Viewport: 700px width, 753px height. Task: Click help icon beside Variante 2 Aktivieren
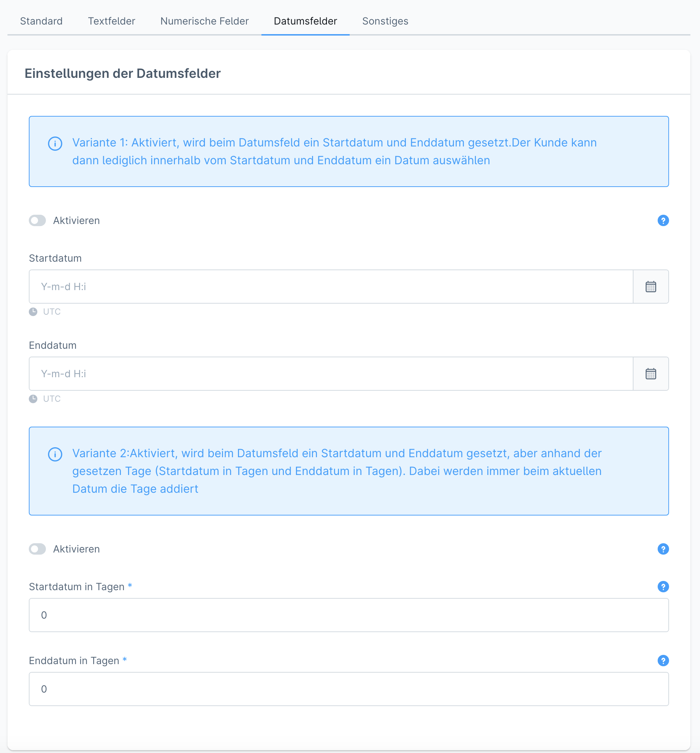(663, 549)
